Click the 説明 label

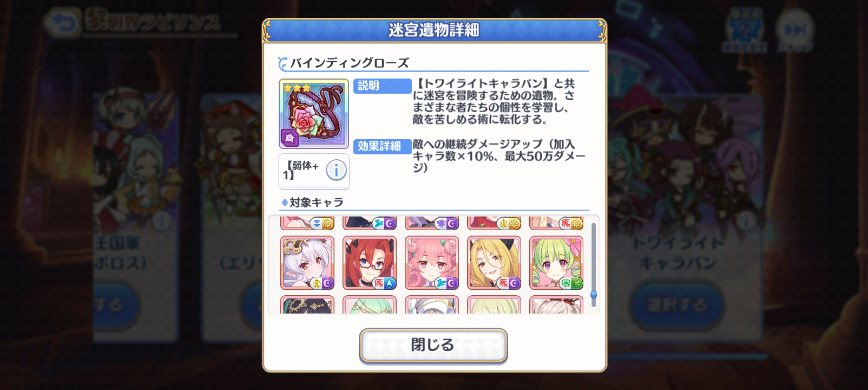pyautogui.click(x=382, y=86)
